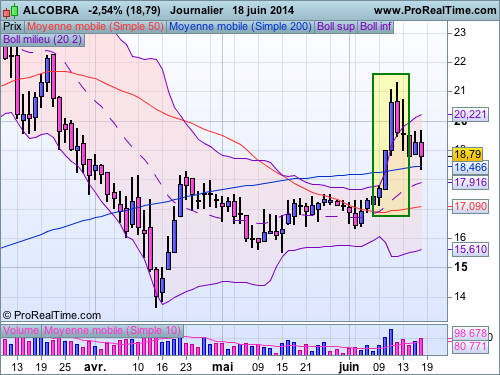
Task: Click the © ProRealTime.com watermark
Action: [x=52, y=315]
